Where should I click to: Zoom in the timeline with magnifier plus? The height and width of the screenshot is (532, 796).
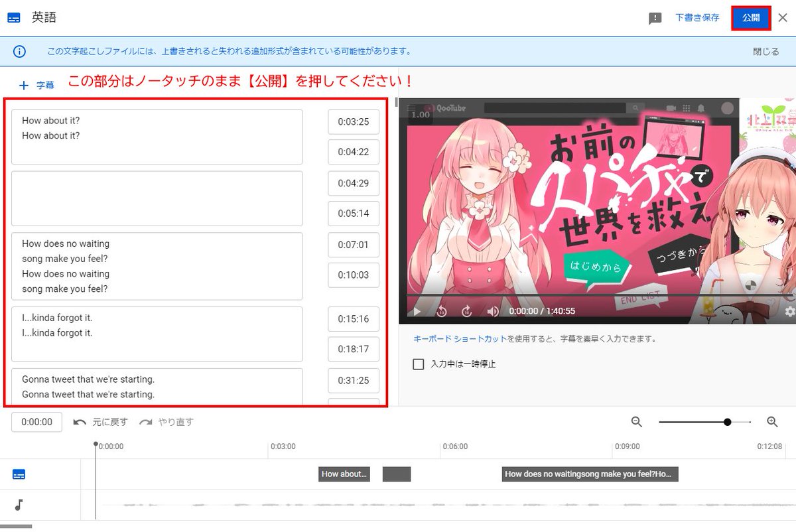[772, 422]
